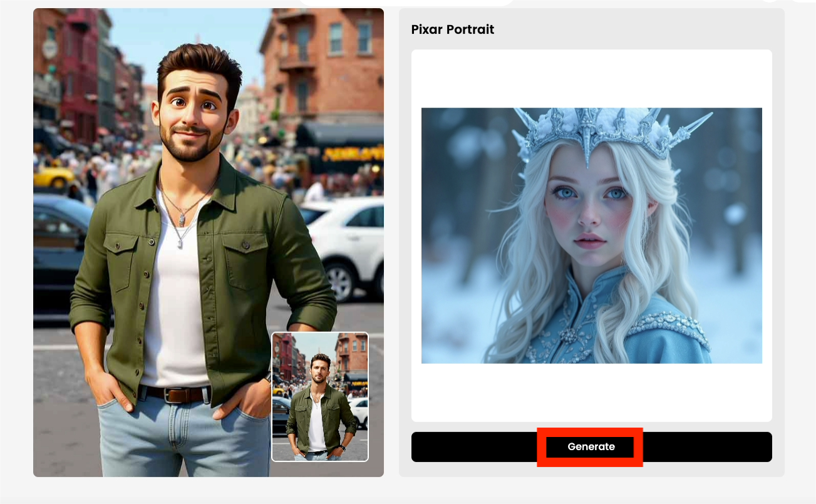The image size is (816, 504).
Task: Click blank white area above queen image
Action: coord(591,78)
